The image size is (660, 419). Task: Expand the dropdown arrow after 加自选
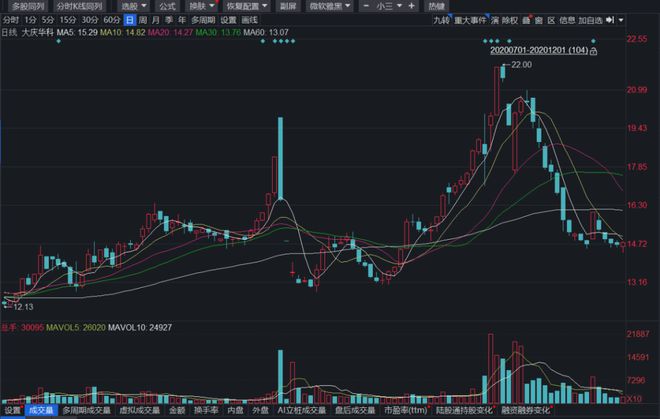(621, 20)
